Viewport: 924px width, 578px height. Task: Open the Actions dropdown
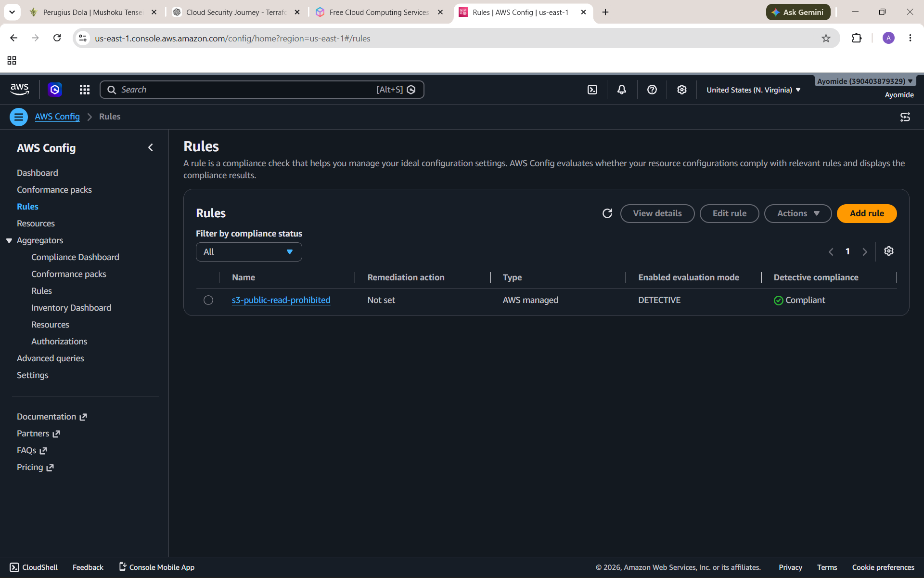coord(798,213)
